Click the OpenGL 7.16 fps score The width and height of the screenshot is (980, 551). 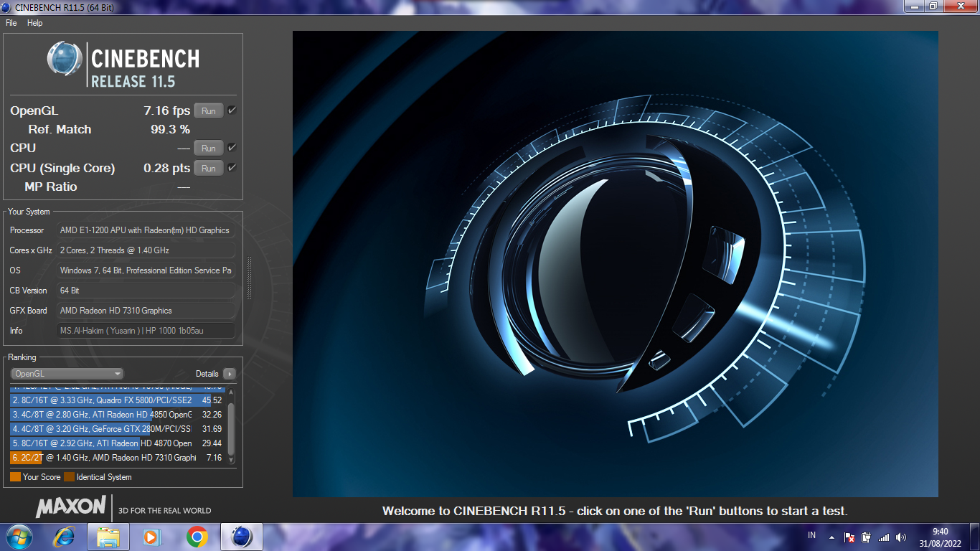point(166,110)
